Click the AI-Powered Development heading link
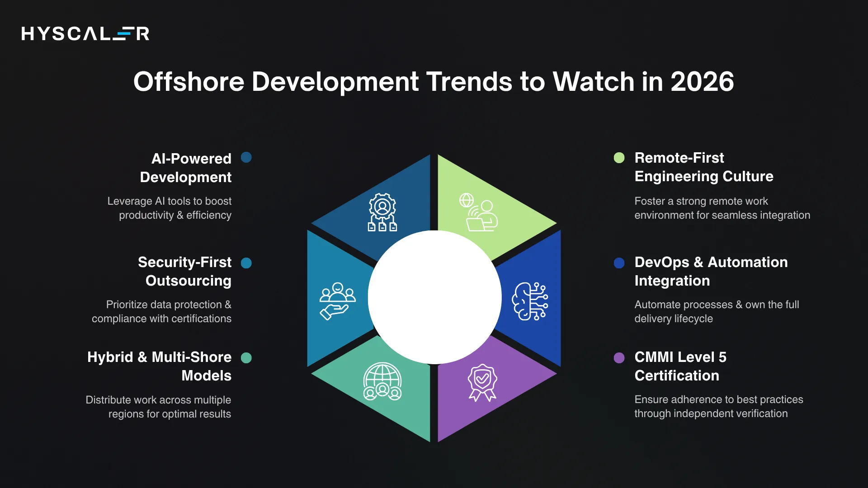This screenshot has height=488, width=868. click(185, 167)
